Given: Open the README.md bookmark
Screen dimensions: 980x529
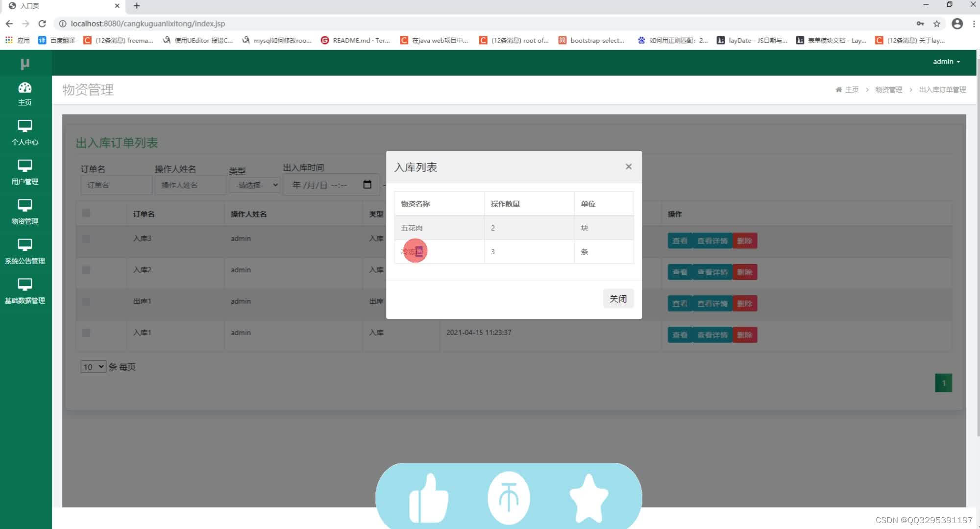Looking at the screenshot, I should coord(355,40).
